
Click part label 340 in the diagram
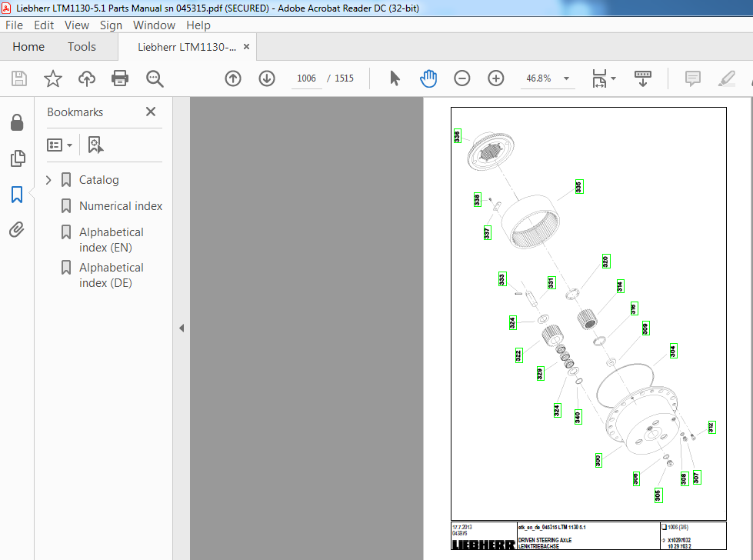coord(578,416)
